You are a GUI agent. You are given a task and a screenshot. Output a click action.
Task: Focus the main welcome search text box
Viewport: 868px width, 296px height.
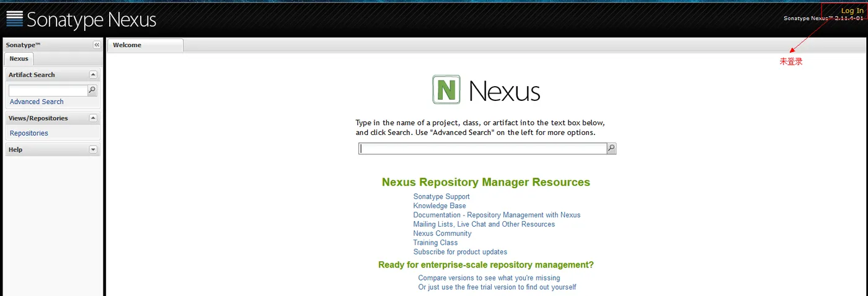pos(482,149)
